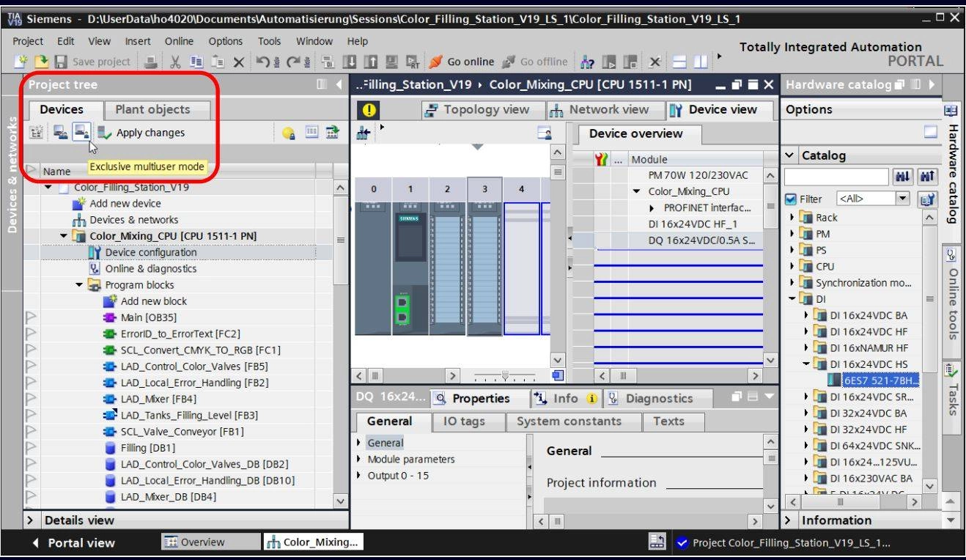The height and width of the screenshot is (560, 966).
Task: Click the Apply changes button
Action: 140,133
